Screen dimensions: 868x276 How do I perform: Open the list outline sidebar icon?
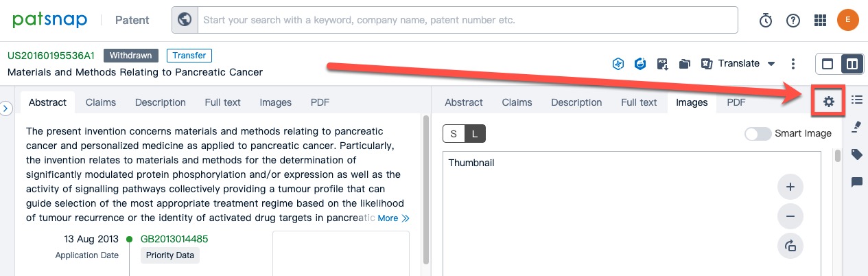click(856, 100)
